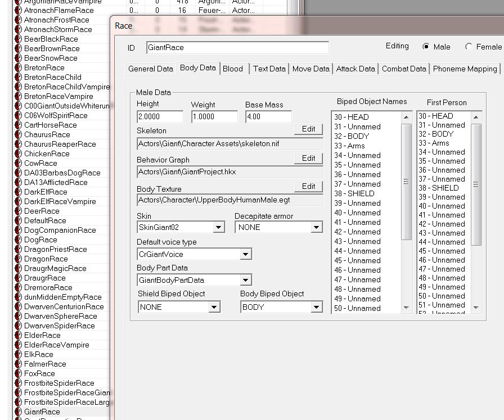Click Edit button for Skeleton path

point(308,129)
